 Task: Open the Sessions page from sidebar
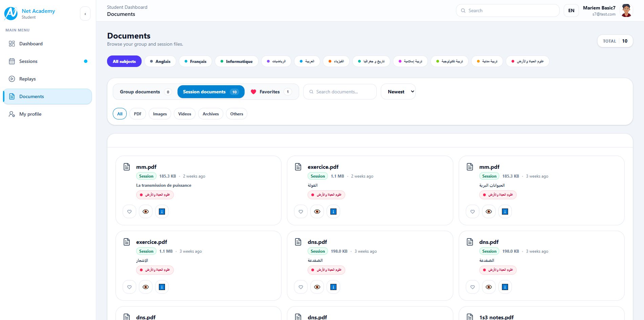coord(28,61)
